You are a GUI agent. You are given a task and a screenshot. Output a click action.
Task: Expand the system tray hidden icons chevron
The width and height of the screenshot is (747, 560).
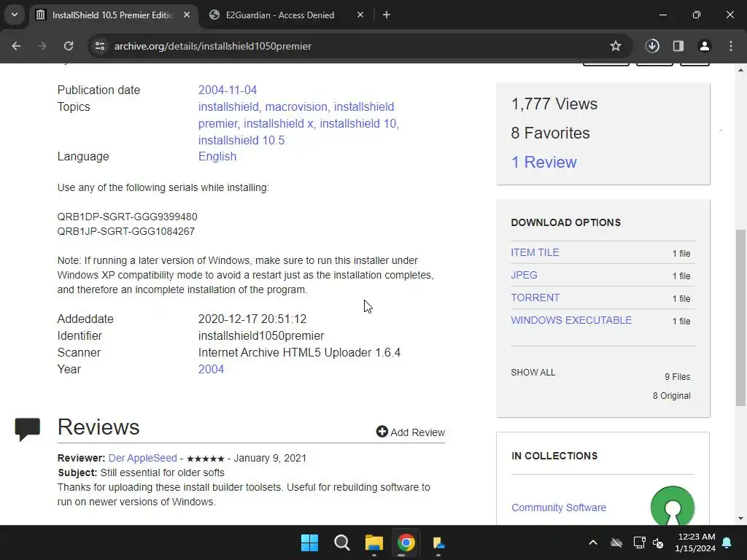593,542
